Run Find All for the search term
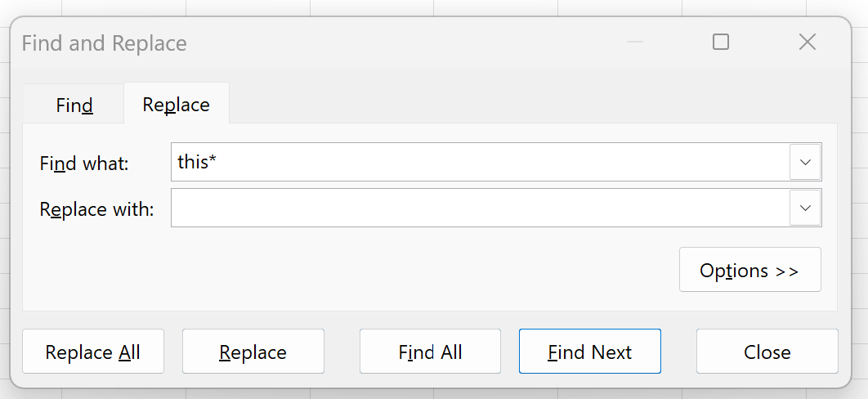 point(430,352)
